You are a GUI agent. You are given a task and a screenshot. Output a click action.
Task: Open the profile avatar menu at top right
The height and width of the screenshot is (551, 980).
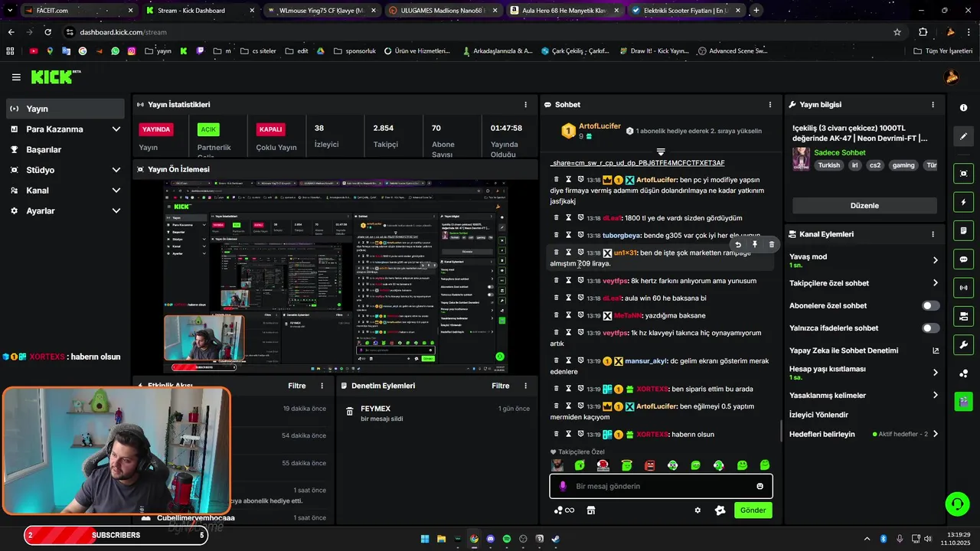(x=952, y=77)
